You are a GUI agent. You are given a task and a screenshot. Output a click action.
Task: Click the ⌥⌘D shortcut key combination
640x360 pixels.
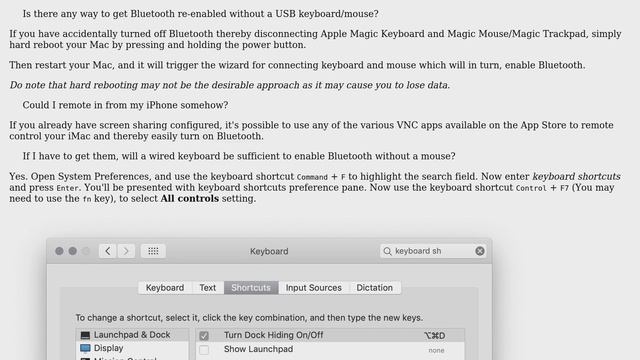pyautogui.click(x=435, y=336)
